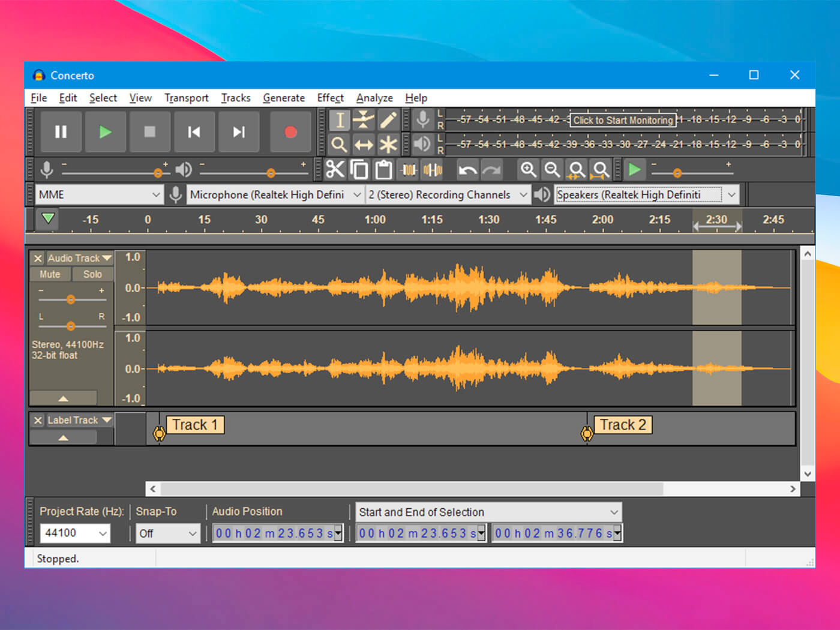Open the Generate menu
The image size is (840, 630).
[283, 98]
